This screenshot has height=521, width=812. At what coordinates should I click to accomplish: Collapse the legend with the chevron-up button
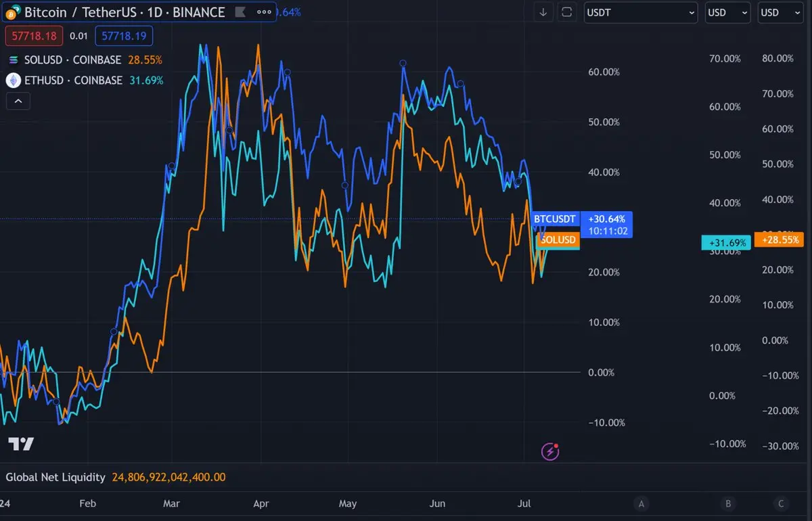point(18,101)
